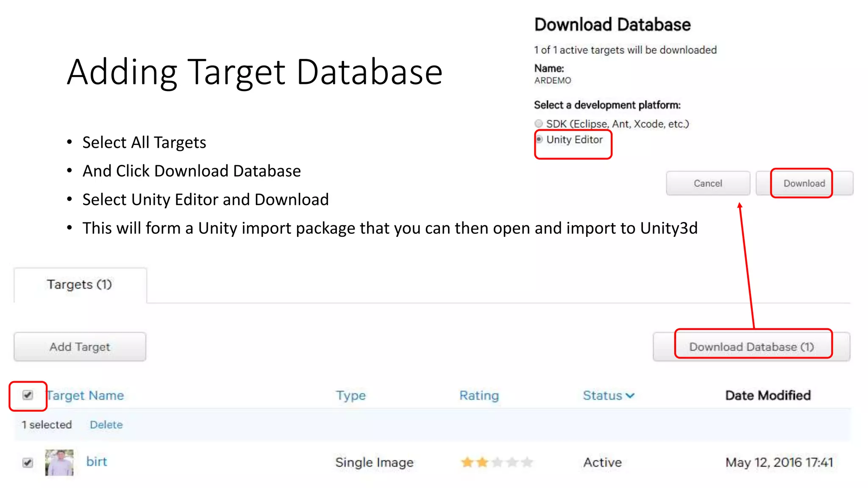Click the Date Modified column header

pos(768,395)
